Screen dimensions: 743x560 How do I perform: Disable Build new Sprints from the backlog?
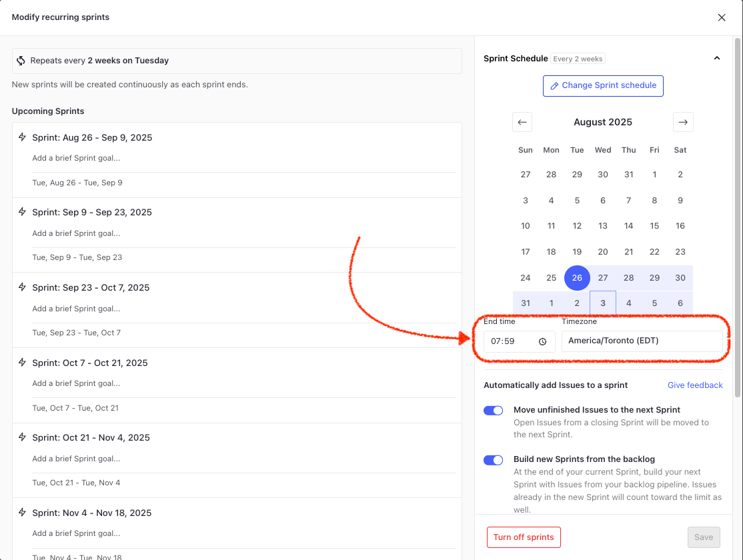(493, 460)
